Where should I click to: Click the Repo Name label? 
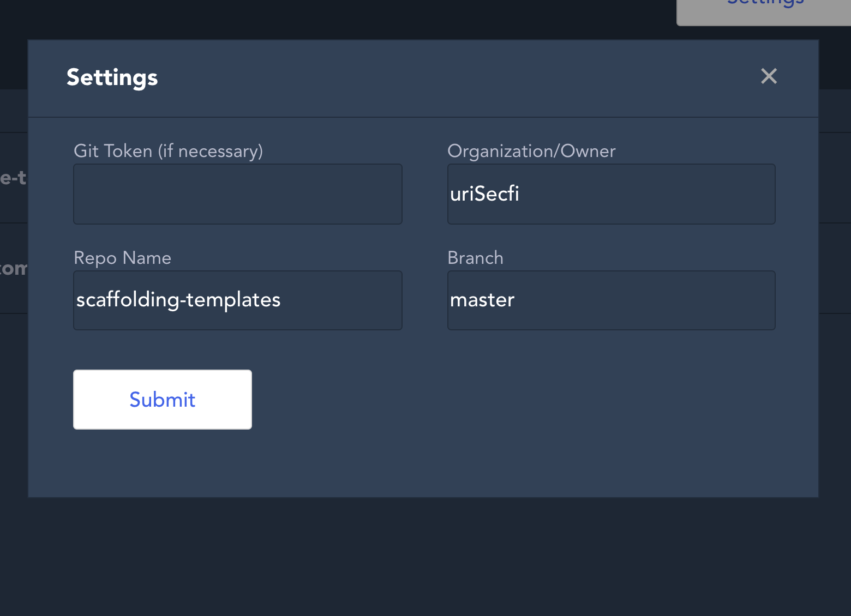(x=122, y=258)
